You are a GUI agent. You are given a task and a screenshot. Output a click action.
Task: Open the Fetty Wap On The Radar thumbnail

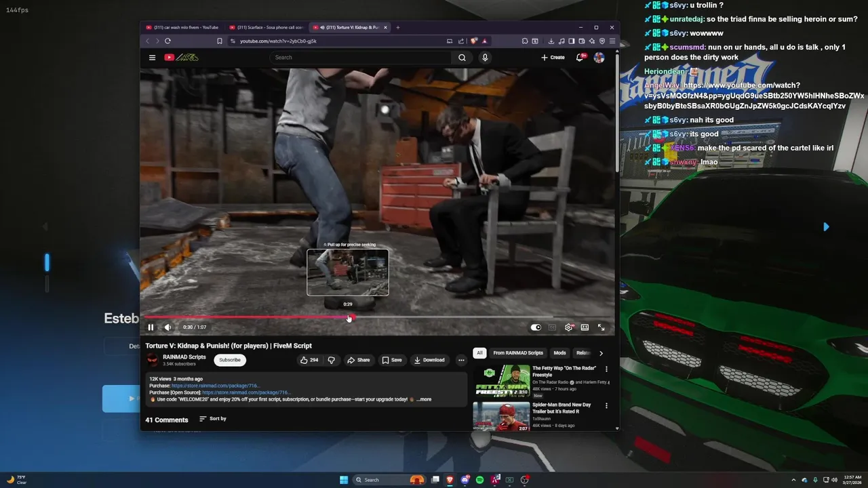click(501, 381)
